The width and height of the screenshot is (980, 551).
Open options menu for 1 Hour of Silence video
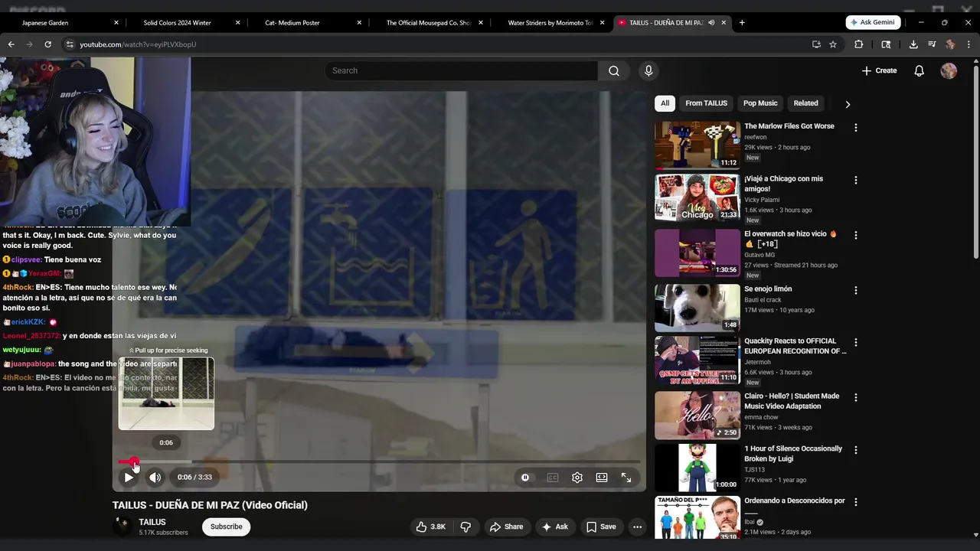tap(856, 450)
